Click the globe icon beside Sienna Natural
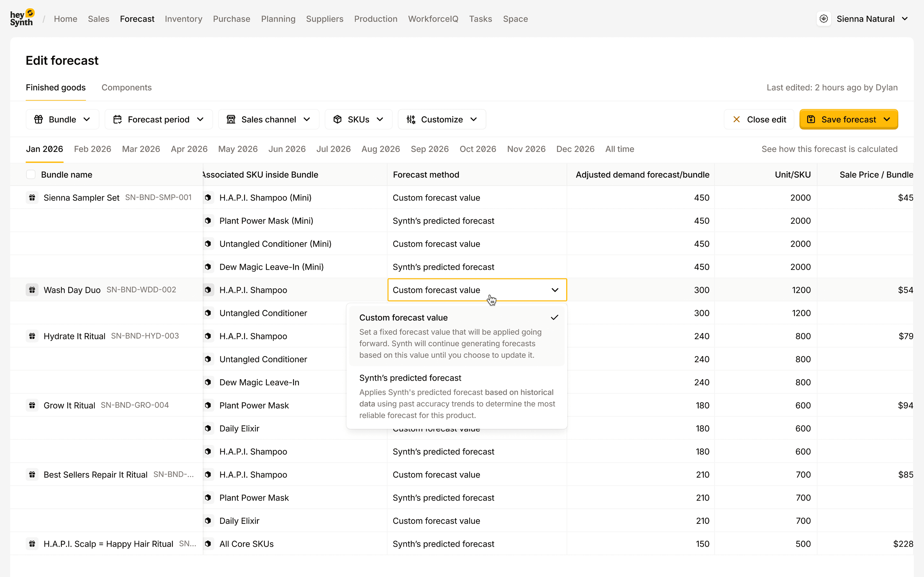Image resolution: width=924 pixels, height=577 pixels. click(x=824, y=18)
